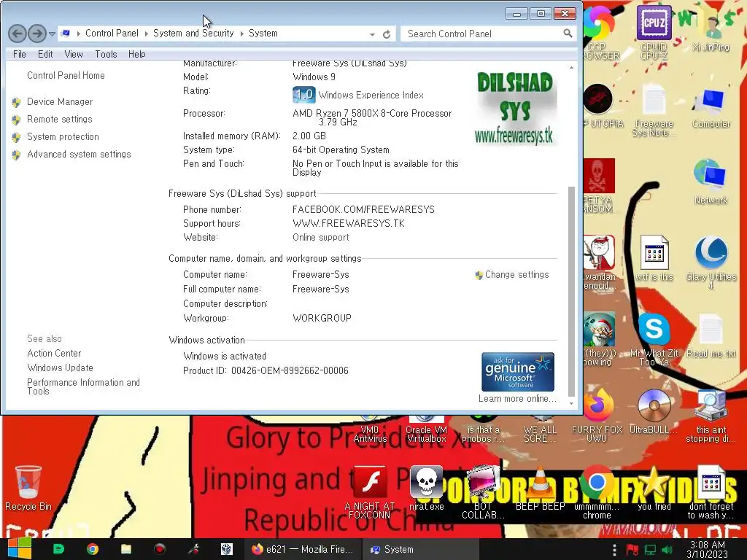Click the Windows Experience Index link
The height and width of the screenshot is (560, 747).
click(371, 96)
